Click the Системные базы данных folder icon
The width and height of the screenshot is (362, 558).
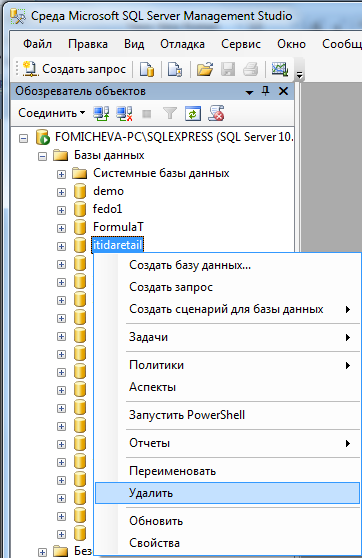coord(79,173)
